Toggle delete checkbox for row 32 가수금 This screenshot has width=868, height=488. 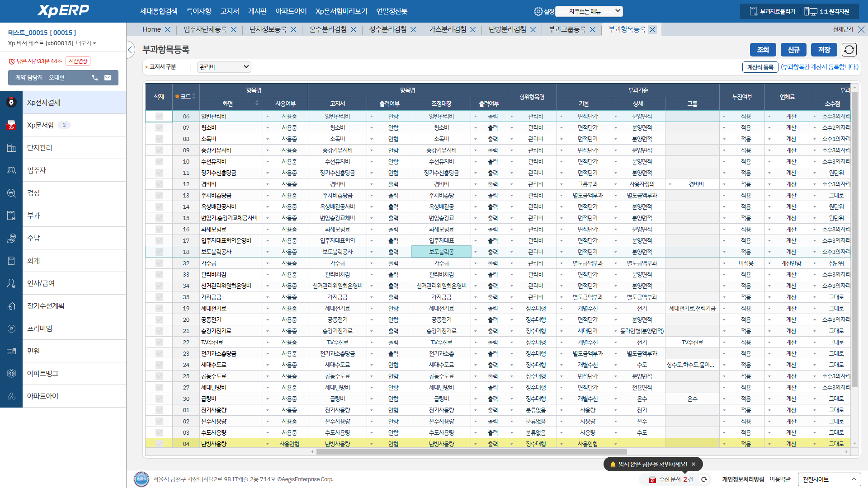(159, 263)
